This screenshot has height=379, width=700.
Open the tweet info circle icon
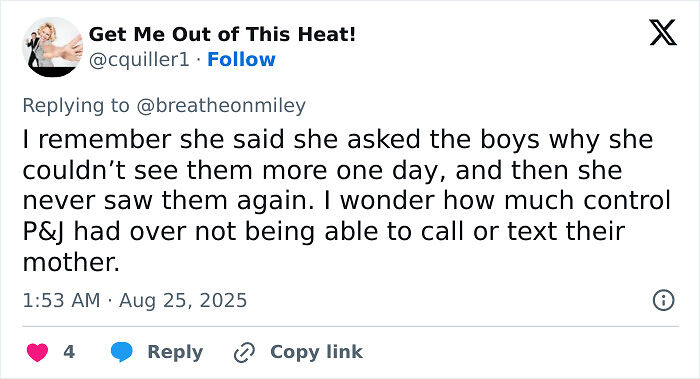click(x=663, y=300)
